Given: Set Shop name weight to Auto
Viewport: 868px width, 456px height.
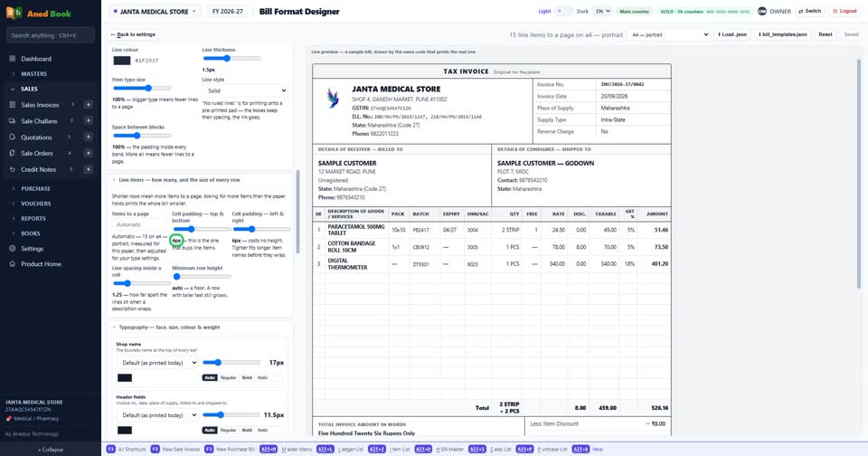Looking at the screenshot, I should [209, 378].
